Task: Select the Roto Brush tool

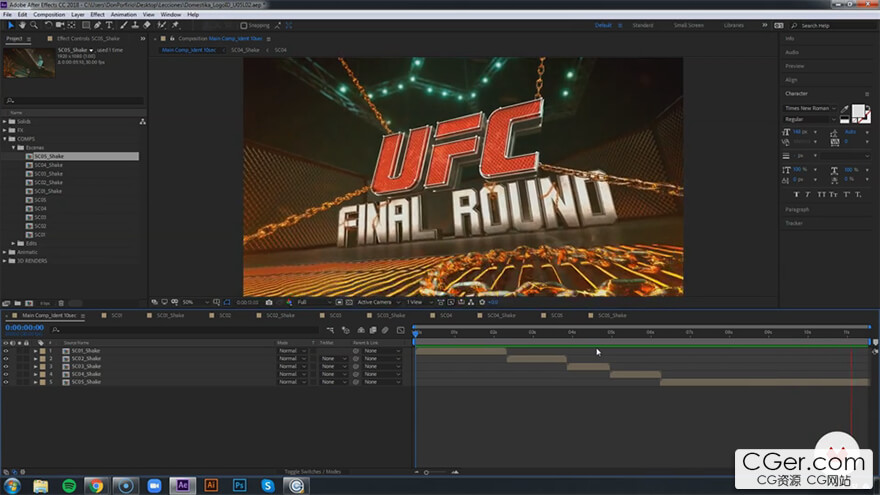Action: [x=162, y=25]
